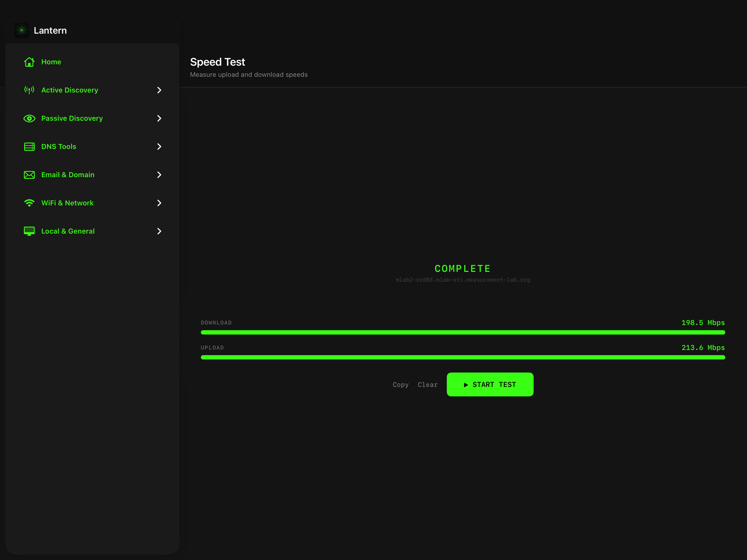Viewport: 747px width, 560px height.
Task: Click the DNS Tools server icon
Action: tap(29, 147)
